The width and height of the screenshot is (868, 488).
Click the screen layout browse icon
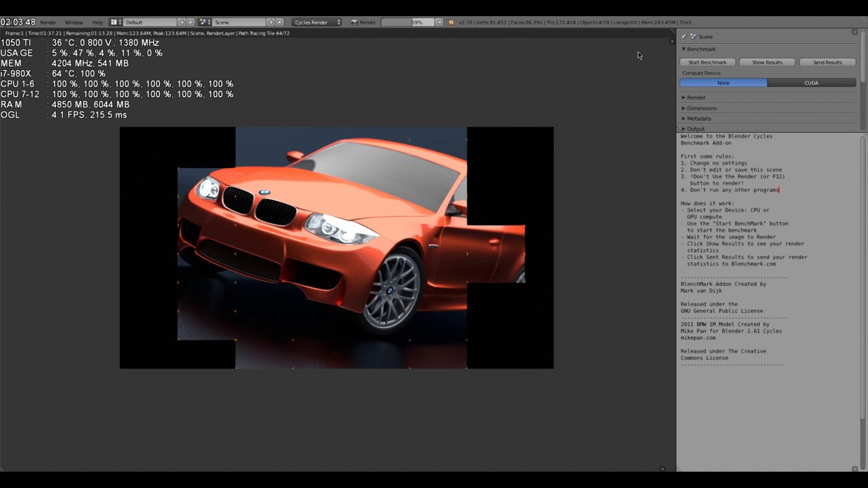[115, 22]
